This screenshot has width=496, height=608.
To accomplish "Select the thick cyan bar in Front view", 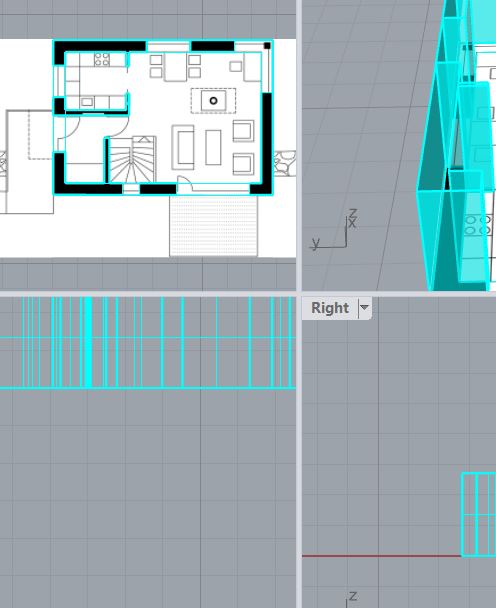I will point(88,342).
